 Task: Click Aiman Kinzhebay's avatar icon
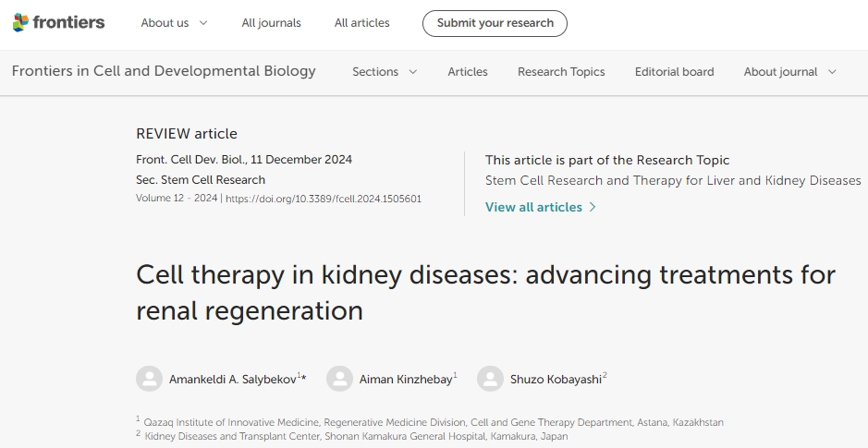(339, 379)
